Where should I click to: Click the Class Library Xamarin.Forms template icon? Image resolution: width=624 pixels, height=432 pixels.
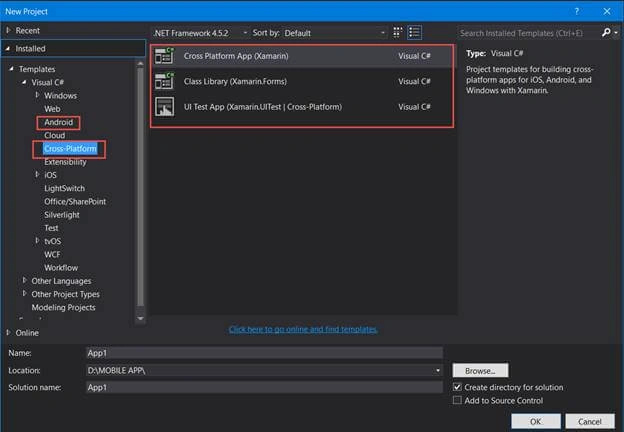point(164,82)
